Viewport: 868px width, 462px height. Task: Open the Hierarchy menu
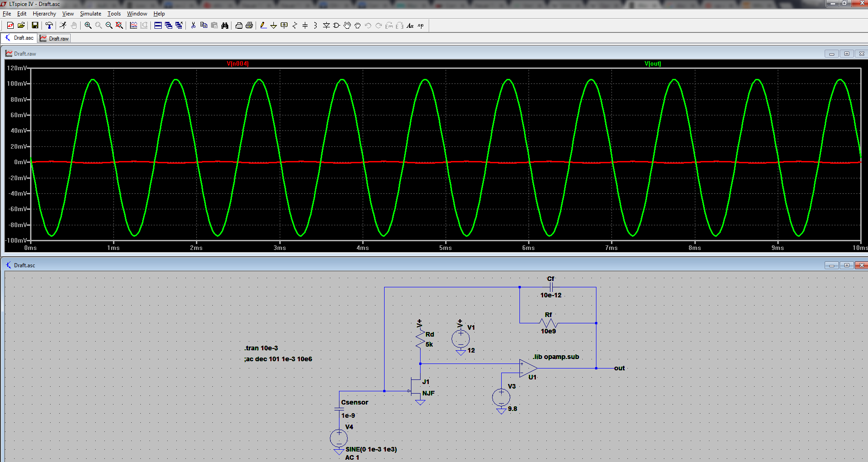coord(44,14)
